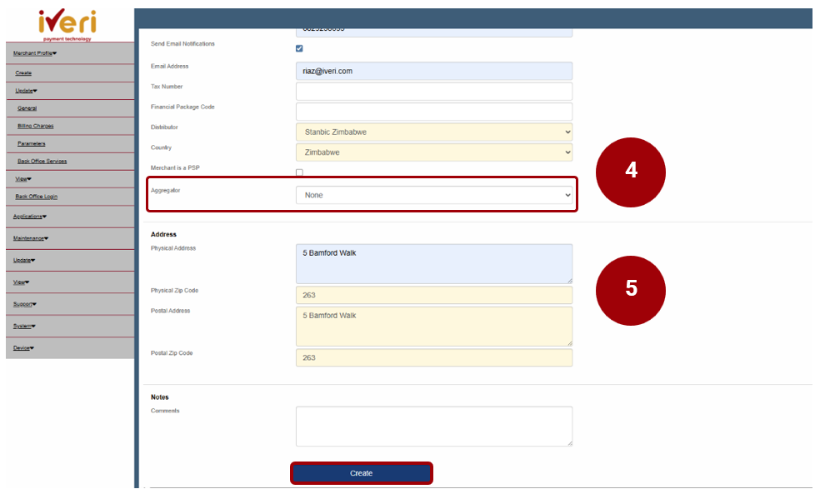Click the Comments text area
Viewport: 815px width, 504px height.
click(x=434, y=427)
